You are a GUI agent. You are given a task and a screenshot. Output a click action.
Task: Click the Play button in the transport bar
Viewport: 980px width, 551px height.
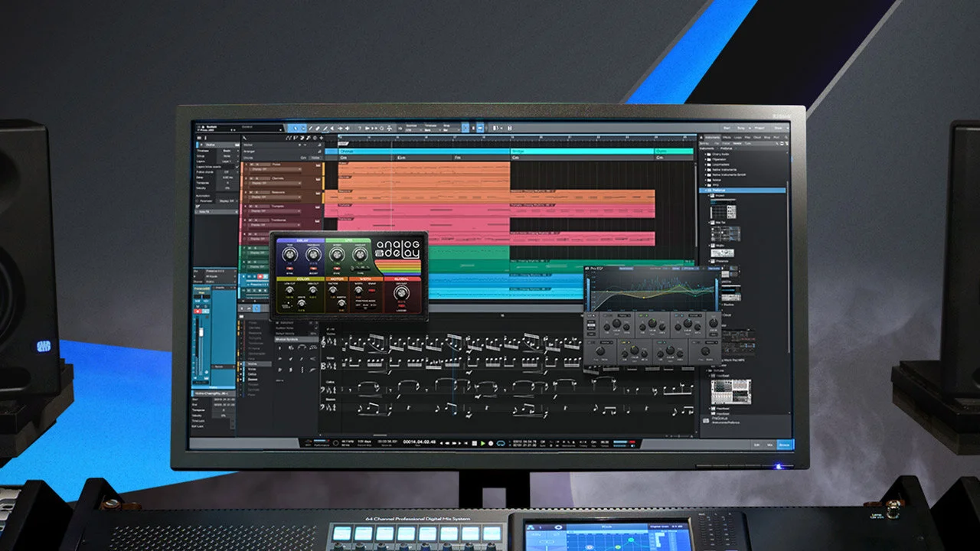pyautogui.click(x=483, y=443)
